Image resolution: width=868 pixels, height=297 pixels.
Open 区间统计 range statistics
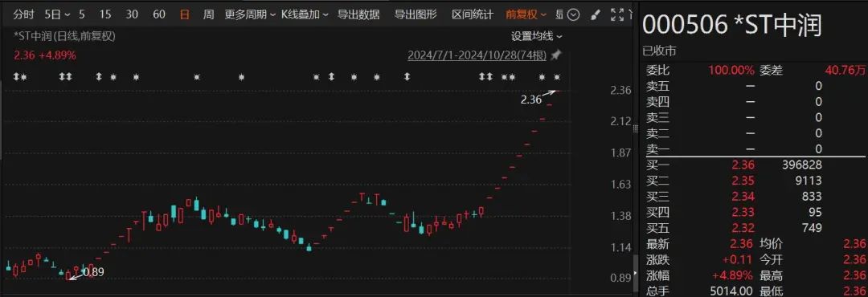point(473,14)
